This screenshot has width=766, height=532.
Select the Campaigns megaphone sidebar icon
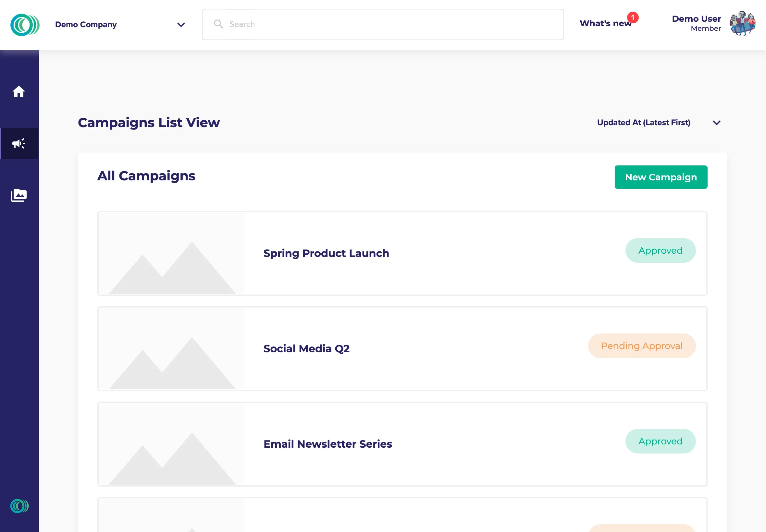tap(19, 143)
